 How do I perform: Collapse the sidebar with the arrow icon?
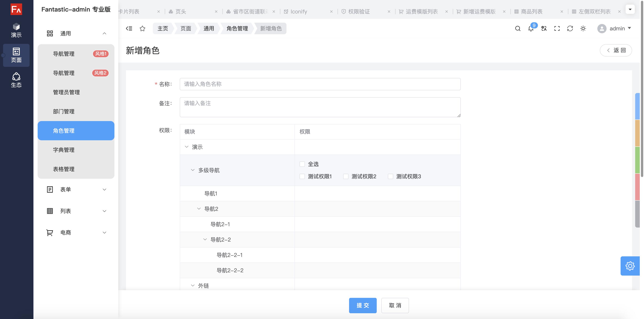coord(129,28)
